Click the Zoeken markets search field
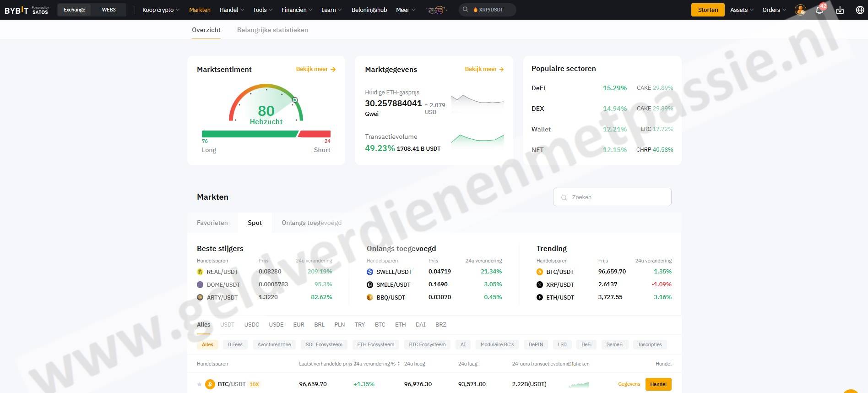 [612, 197]
